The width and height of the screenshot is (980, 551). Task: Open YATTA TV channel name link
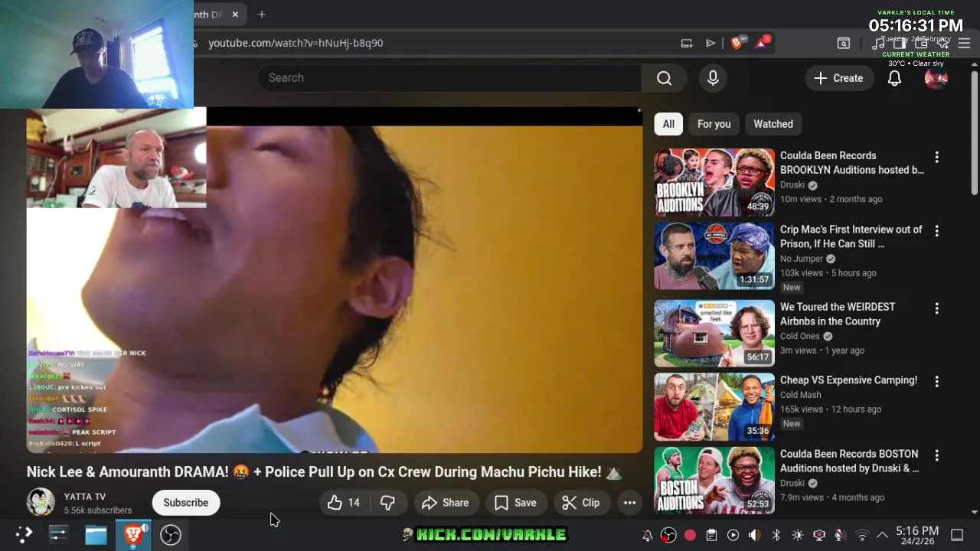(85, 497)
